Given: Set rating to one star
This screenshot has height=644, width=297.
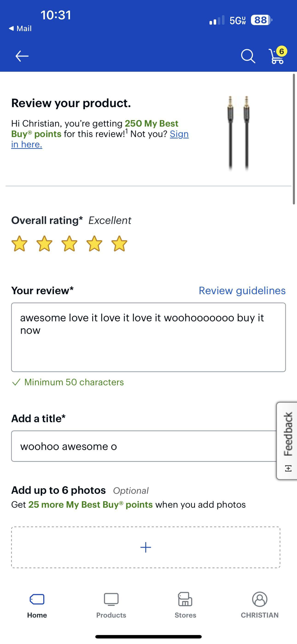Looking at the screenshot, I should pos(20,243).
